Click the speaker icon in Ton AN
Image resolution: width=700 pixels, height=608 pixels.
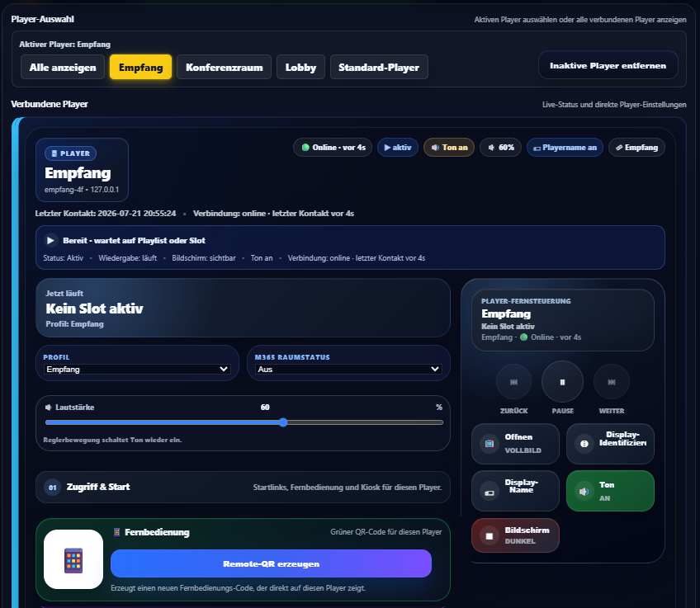pyautogui.click(x=584, y=492)
